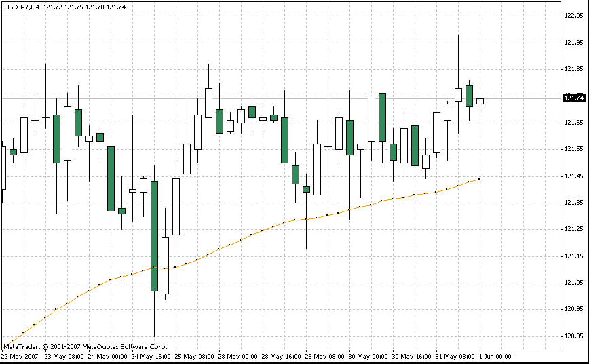Click the 120.85 price axis label
Viewport: 589px width, 364px height.
(x=574, y=336)
